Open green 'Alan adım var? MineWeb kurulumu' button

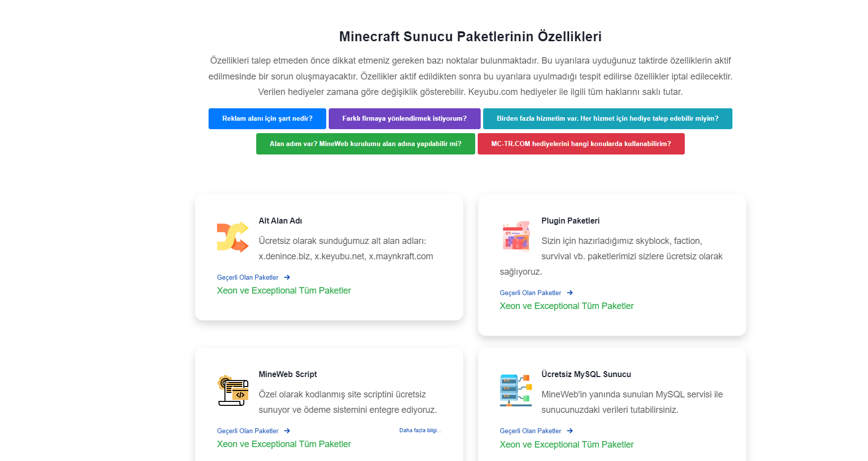pos(365,144)
